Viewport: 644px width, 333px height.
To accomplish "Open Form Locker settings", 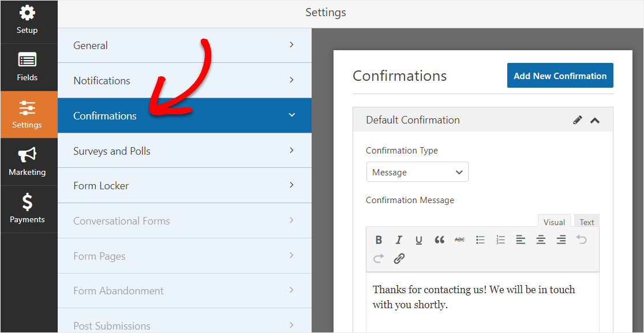I will tap(185, 186).
